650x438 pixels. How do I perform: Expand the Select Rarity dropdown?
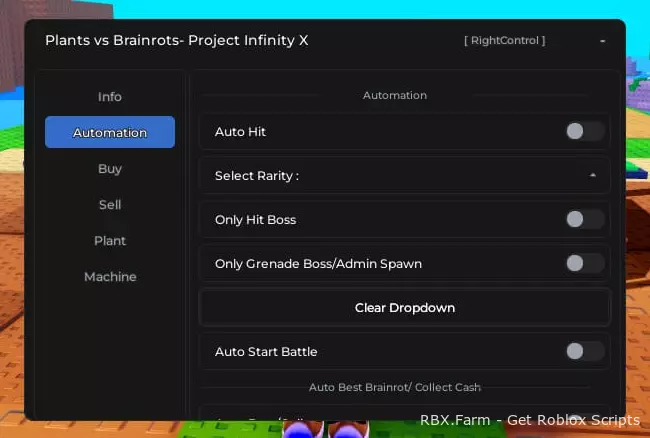[x=405, y=176]
